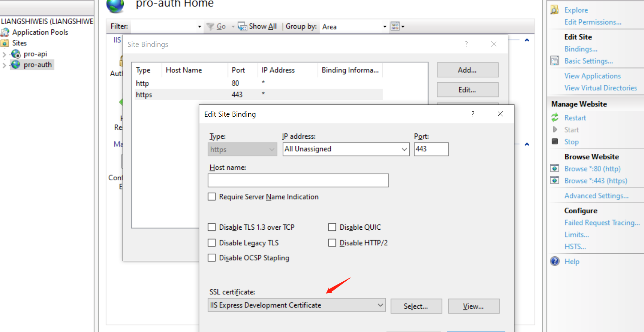The height and width of the screenshot is (332, 644).
Task: Tick the Disable HTTP/2 checkbox
Action: [332, 243]
